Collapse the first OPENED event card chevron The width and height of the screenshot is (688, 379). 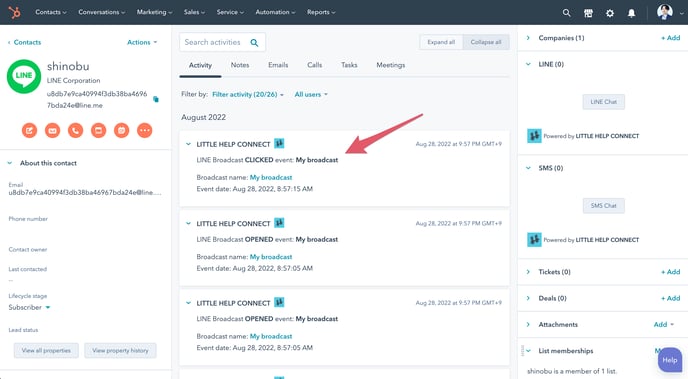coord(188,223)
